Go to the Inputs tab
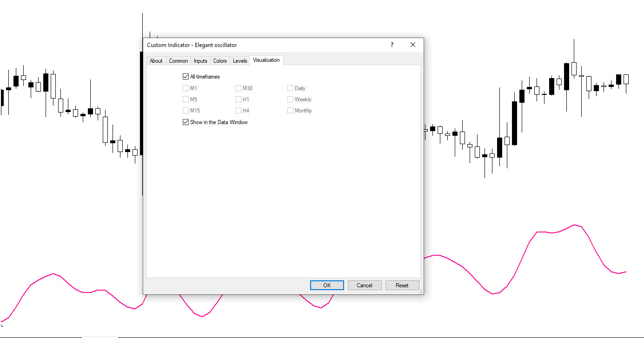 (200, 61)
